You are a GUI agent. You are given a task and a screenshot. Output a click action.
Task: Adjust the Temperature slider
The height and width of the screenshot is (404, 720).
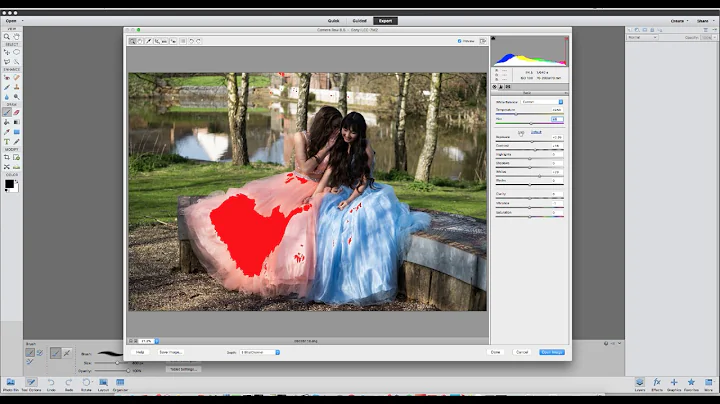[x=516, y=114]
